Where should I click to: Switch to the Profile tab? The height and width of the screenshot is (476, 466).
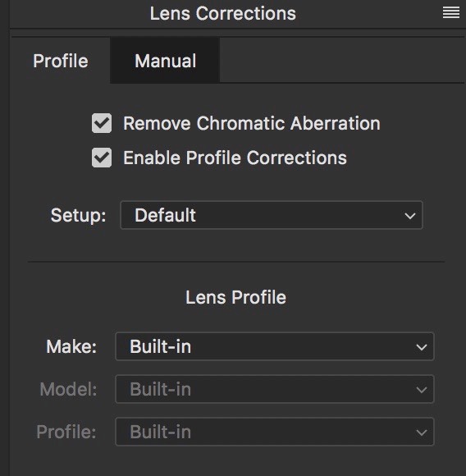tap(61, 61)
